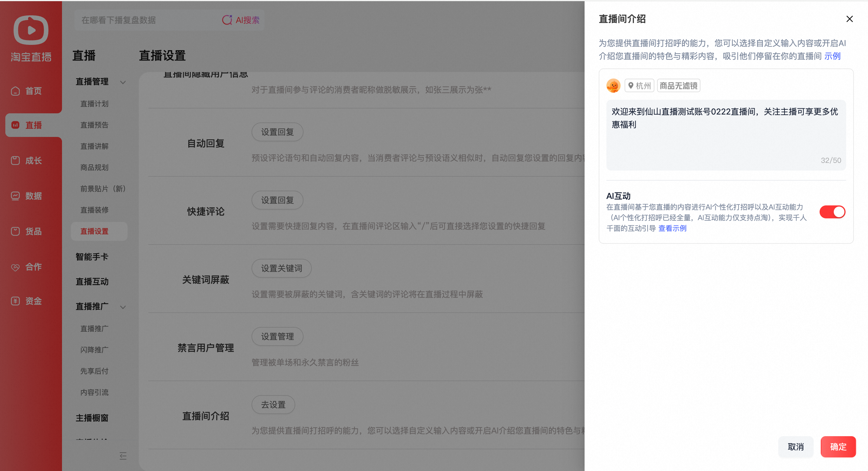Open the 数据 data sidebar icon

15,196
